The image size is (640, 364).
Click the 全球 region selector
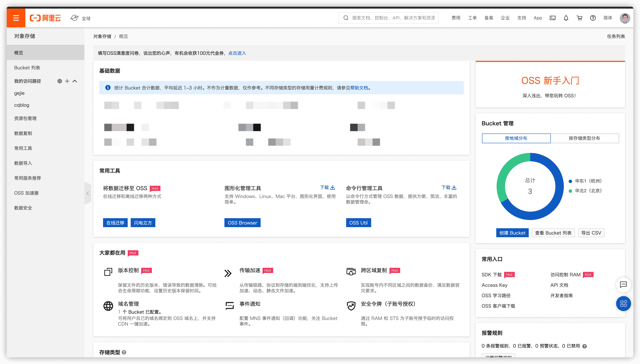81,18
